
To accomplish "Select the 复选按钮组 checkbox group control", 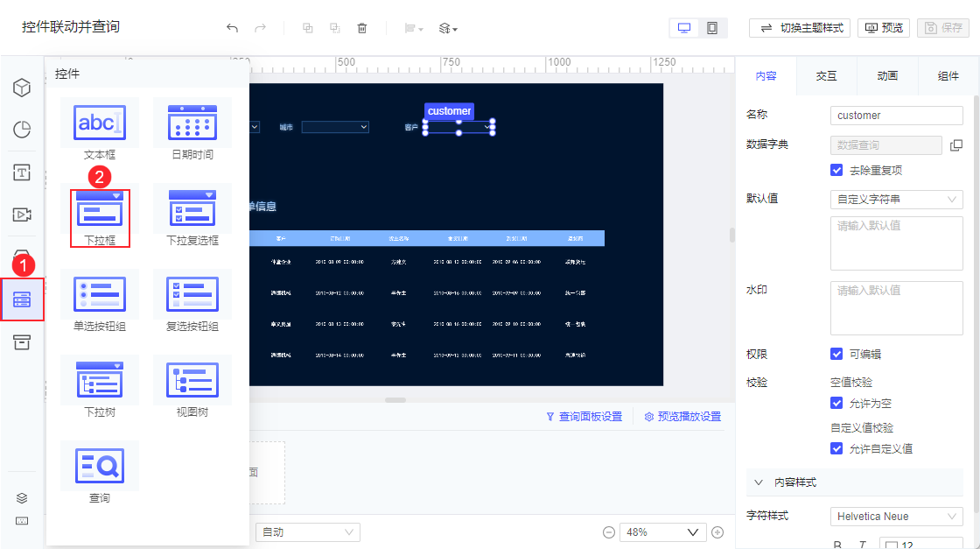I will [192, 303].
